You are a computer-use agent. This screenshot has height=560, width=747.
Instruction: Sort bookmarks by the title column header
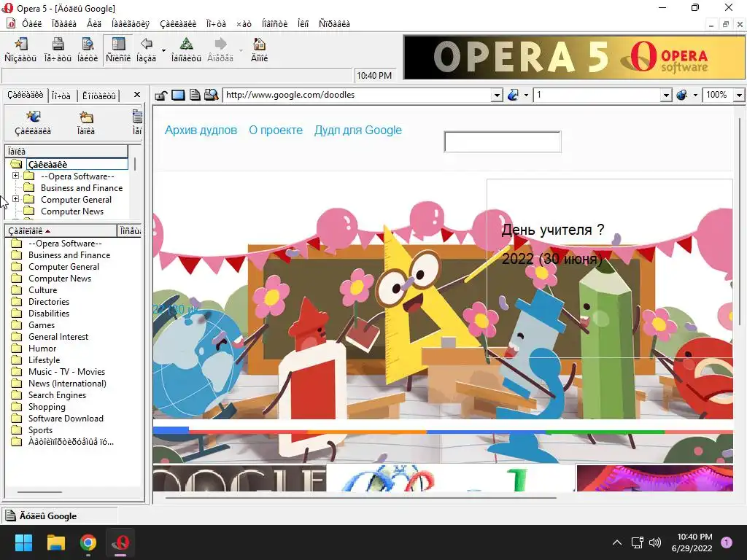[61, 231]
